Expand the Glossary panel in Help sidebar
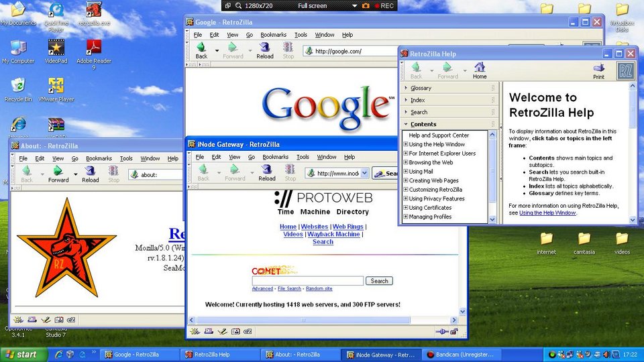The height and width of the screenshot is (362, 644). point(449,88)
